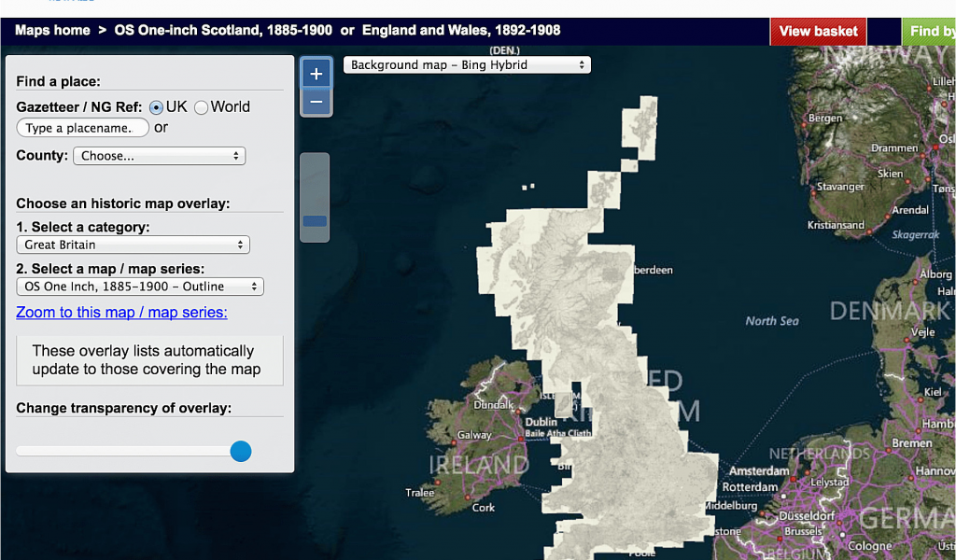Select the UK gazetteer radio button
Screen dimensions: 956x560
[x=156, y=107]
